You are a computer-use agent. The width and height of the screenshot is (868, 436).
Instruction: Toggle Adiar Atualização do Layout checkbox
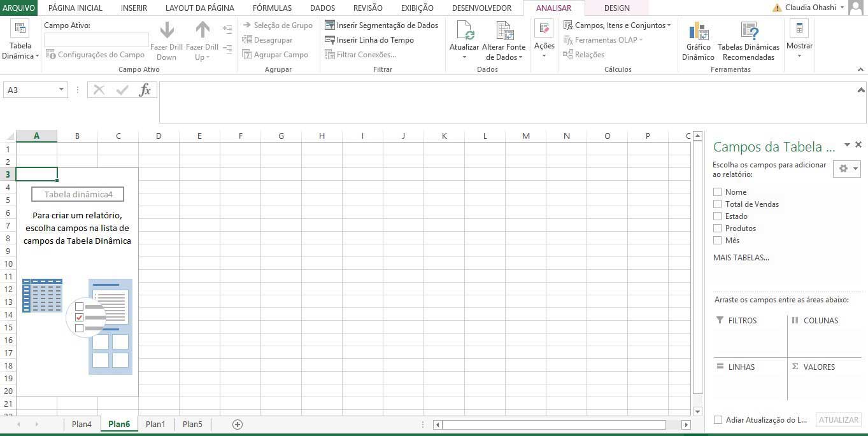(718, 420)
